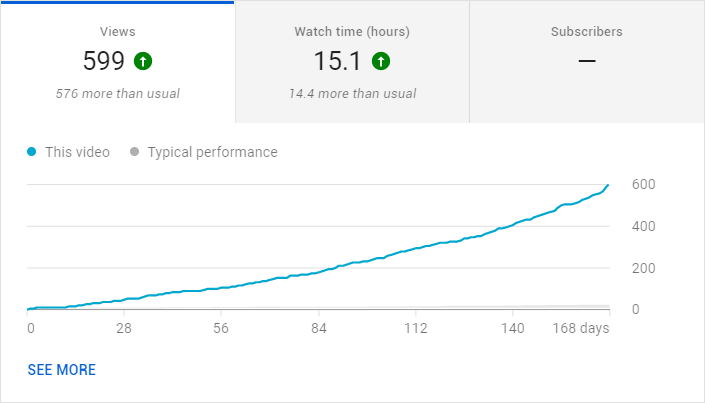Click the Subscribers dash placeholder value
This screenshot has width=705, height=403.
587,61
